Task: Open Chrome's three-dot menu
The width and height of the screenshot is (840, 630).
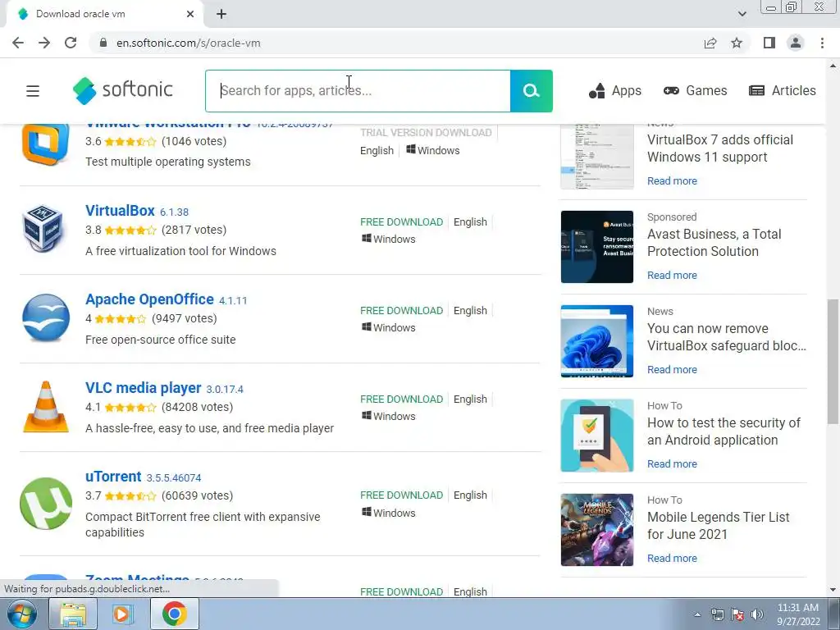Action: pos(822,43)
